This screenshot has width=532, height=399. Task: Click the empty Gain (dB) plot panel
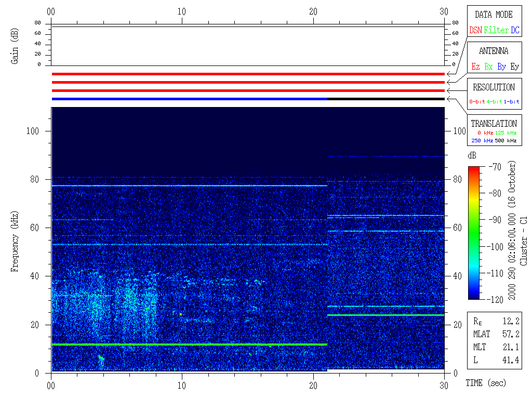tap(248, 46)
